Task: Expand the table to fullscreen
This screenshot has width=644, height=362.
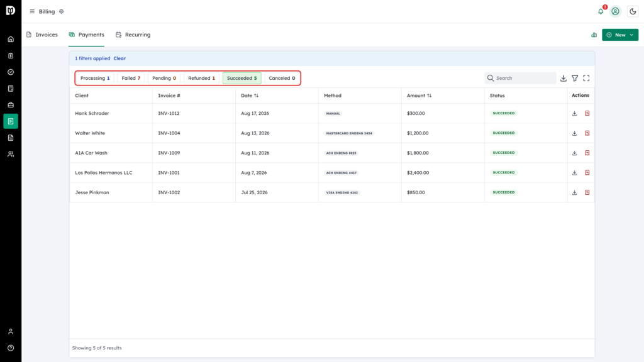Action: [586, 78]
